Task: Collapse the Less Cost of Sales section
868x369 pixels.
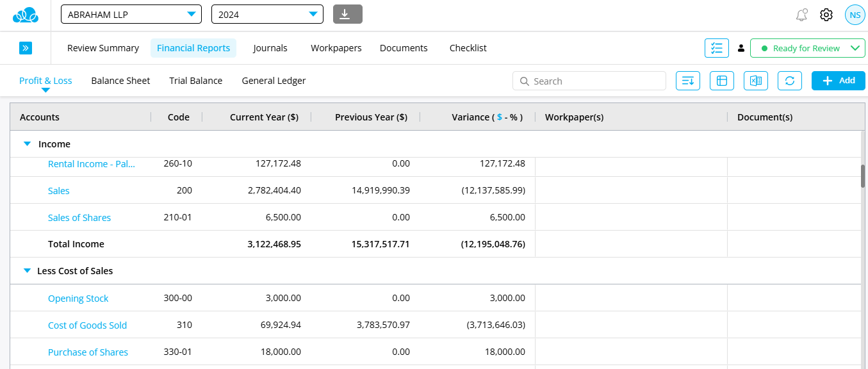Action: 27,271
